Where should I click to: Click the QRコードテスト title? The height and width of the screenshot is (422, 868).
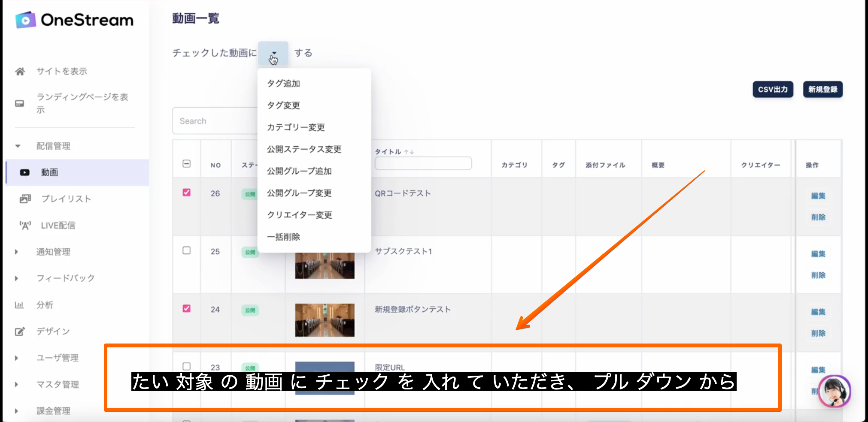tap(403, 193)
